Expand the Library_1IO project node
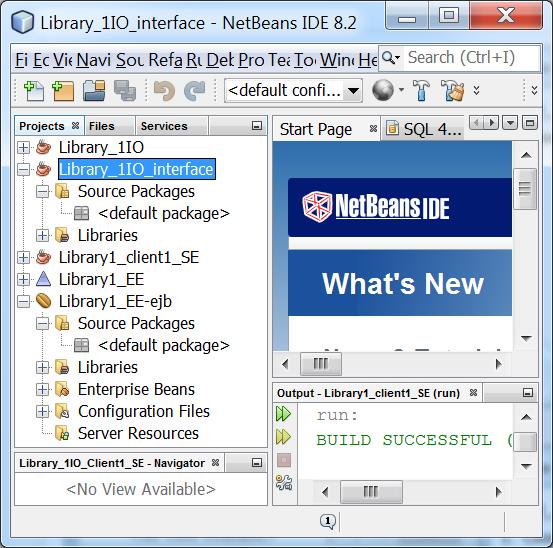The height and width of the screenshot is (548, 553). pos(23,147)
